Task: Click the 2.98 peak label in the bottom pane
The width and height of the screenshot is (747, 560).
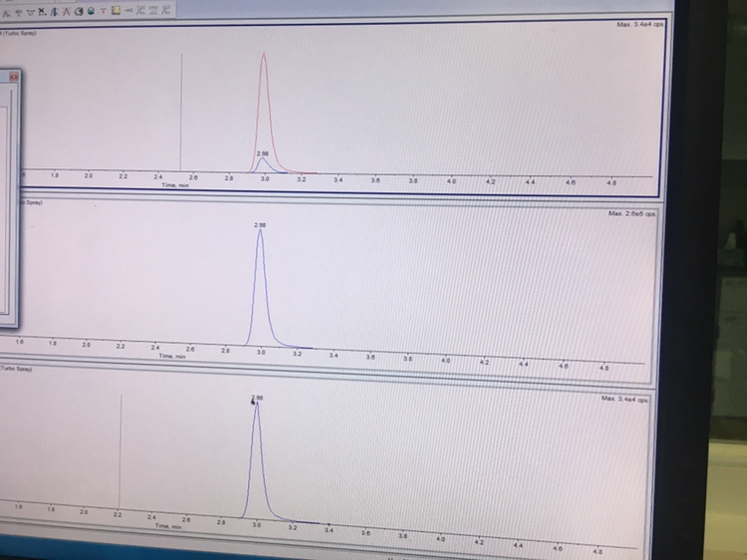Action: tap(257, 398)
